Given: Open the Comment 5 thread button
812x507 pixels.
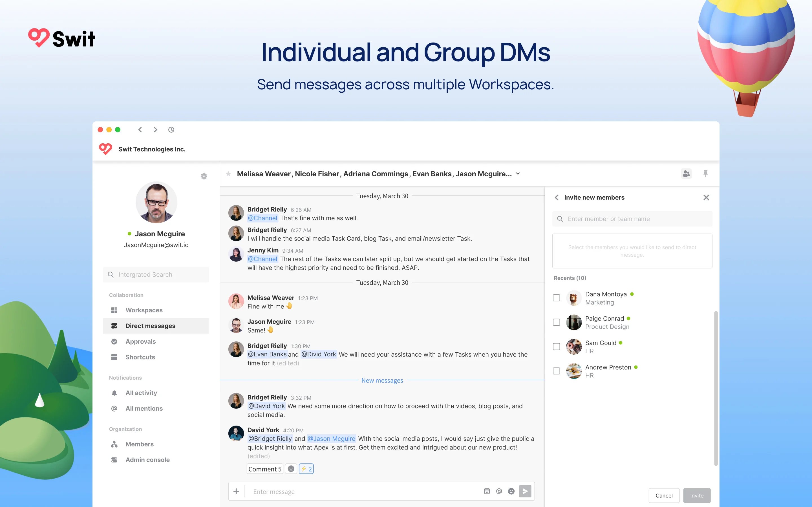Looking at the screenshot, I should click(265, 469).
